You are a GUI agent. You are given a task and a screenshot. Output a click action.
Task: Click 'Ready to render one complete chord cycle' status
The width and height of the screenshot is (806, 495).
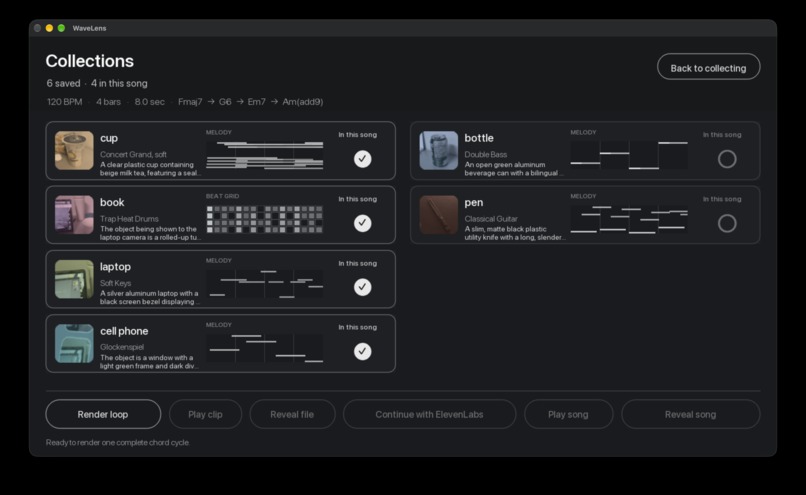click(118, 442)
